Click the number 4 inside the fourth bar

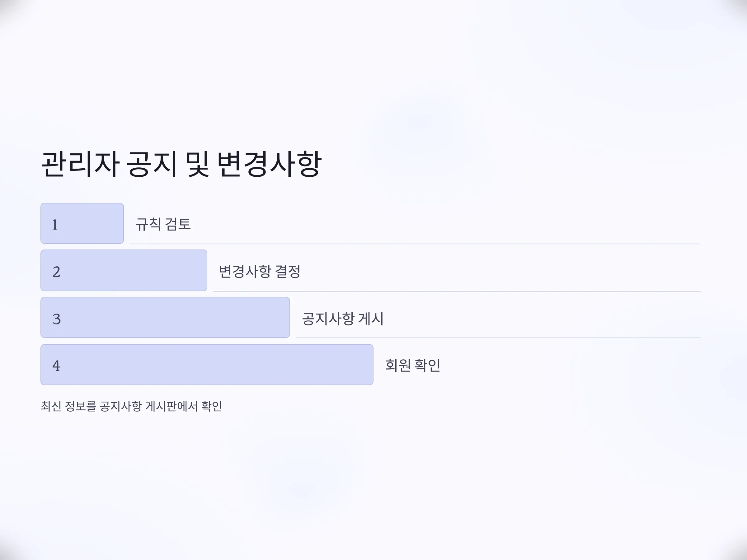point(56,366)
